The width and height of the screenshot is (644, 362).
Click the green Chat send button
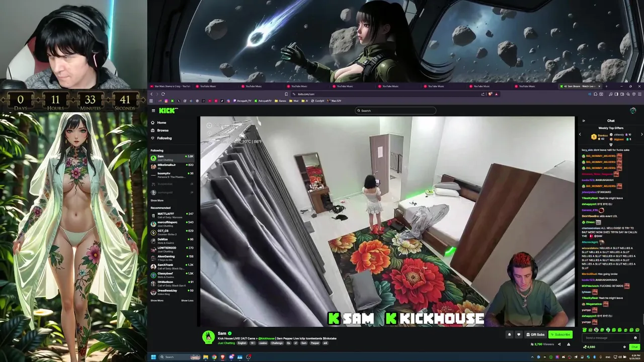point(634,347)
